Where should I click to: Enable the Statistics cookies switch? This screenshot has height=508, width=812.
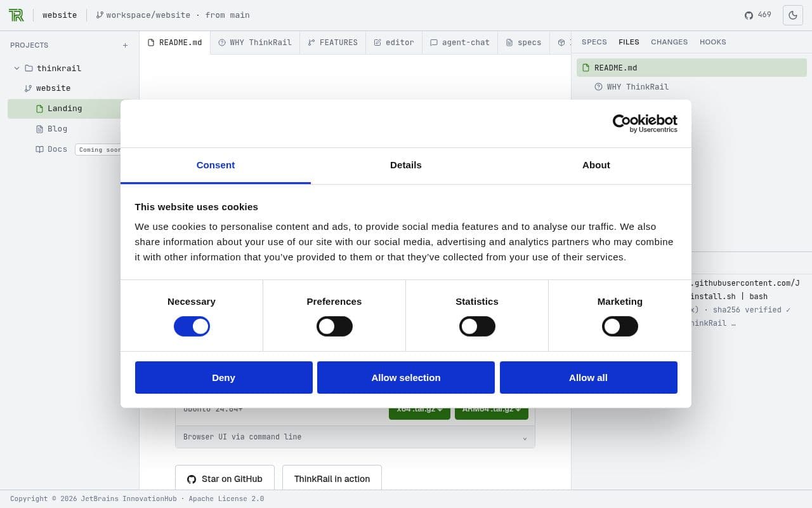477,326
